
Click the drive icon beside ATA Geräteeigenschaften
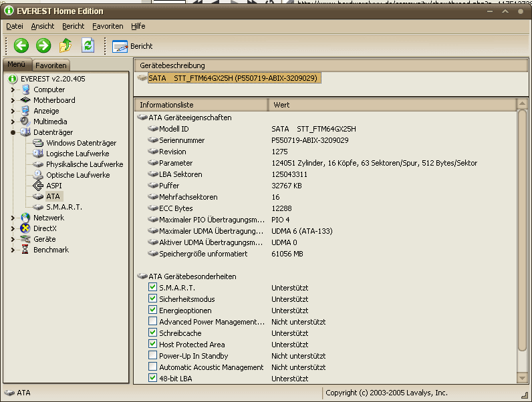click(142, 118)
